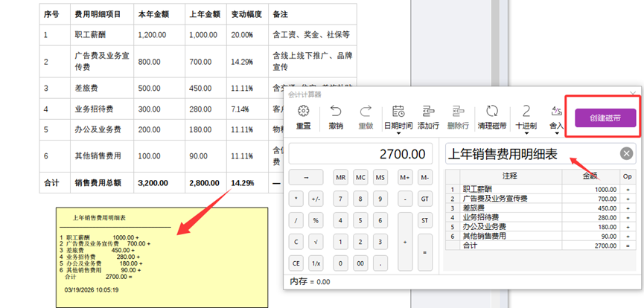This screenshot has width=644, height=308.
Task: Click the 重置 (reset) gear icon
Action: click(303, 112)
